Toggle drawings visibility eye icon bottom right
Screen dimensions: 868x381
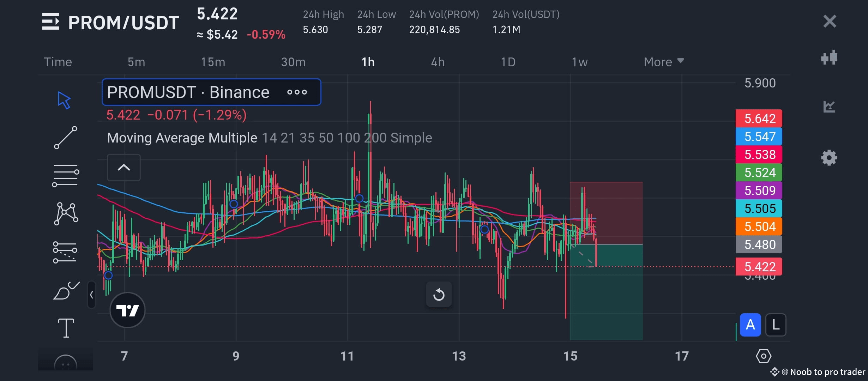click(763, 356)
